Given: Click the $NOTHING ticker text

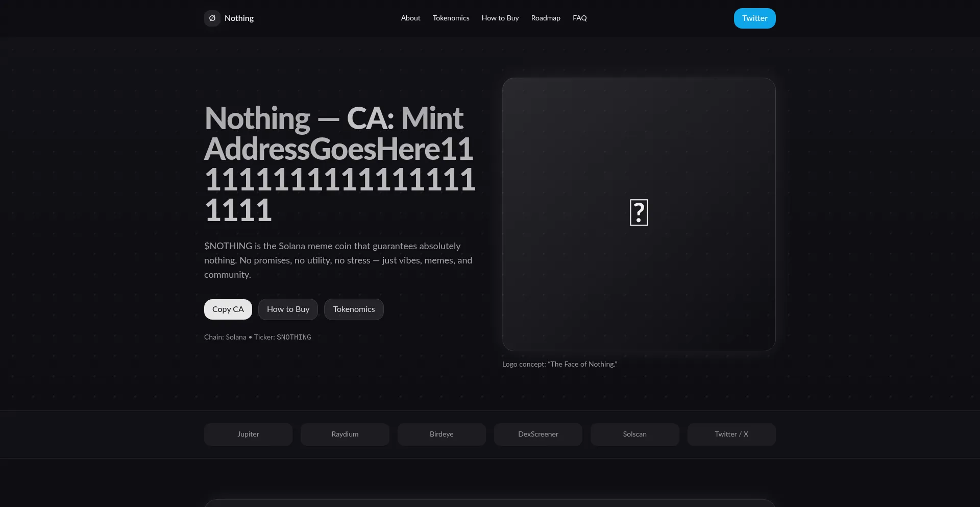Looking at the screenshot, I should coord(293,337).
